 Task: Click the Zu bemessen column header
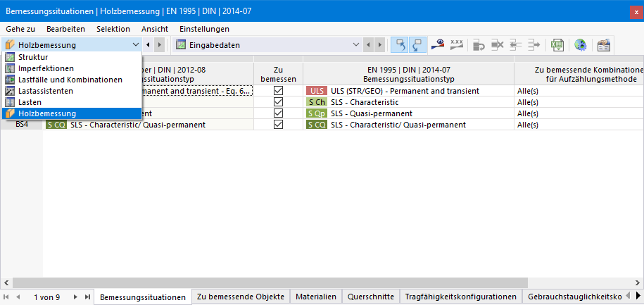(x=278, y=75)
